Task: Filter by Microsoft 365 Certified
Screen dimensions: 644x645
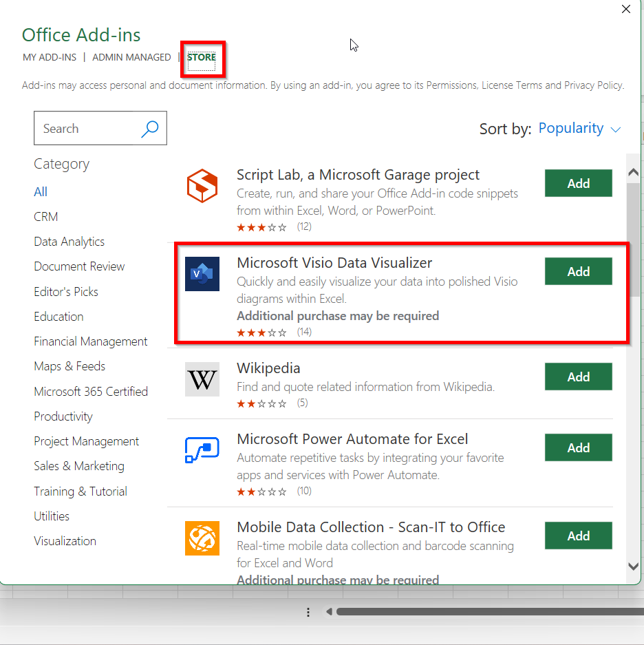Action: (90, 391)
